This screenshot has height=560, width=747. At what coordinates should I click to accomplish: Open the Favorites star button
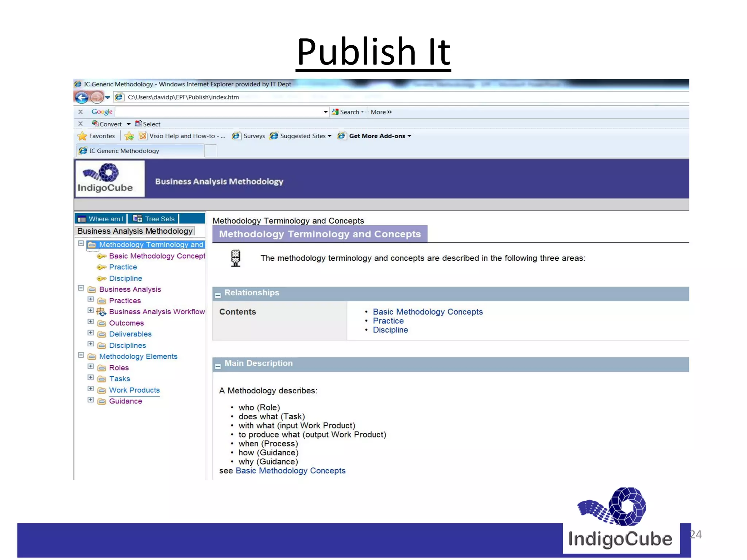pos(96,136)
